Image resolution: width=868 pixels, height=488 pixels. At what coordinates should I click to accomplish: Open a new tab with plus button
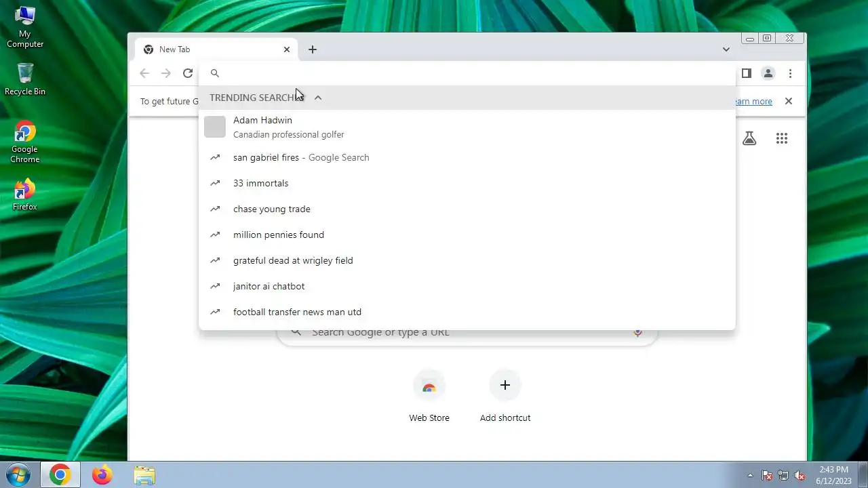click(312, 49)
